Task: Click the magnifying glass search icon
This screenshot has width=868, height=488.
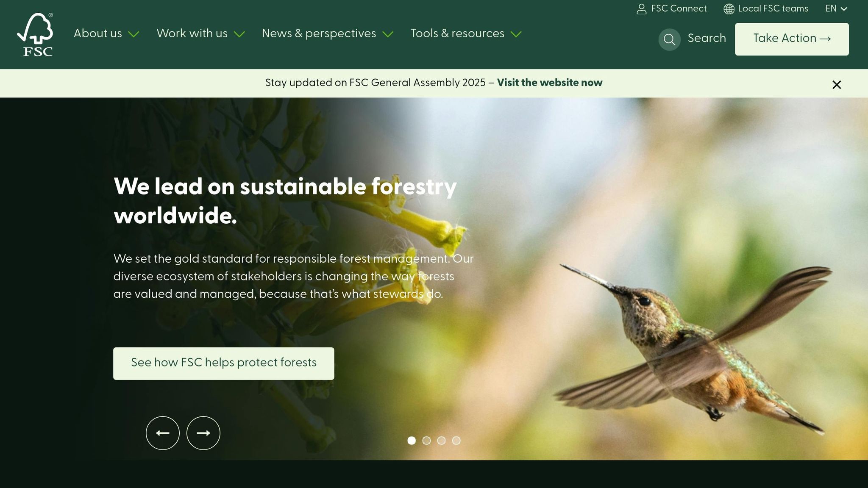Action: point(670,39)
